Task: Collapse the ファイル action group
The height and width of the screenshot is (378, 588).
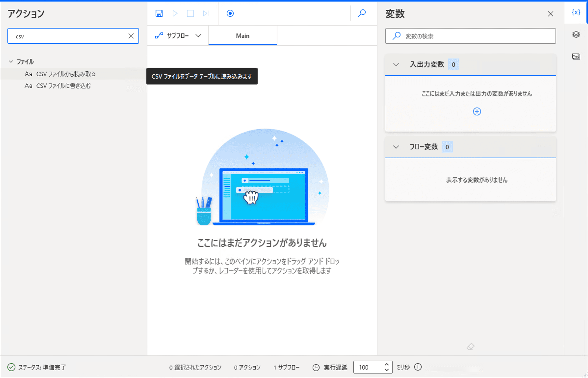Action: (11, 61)
